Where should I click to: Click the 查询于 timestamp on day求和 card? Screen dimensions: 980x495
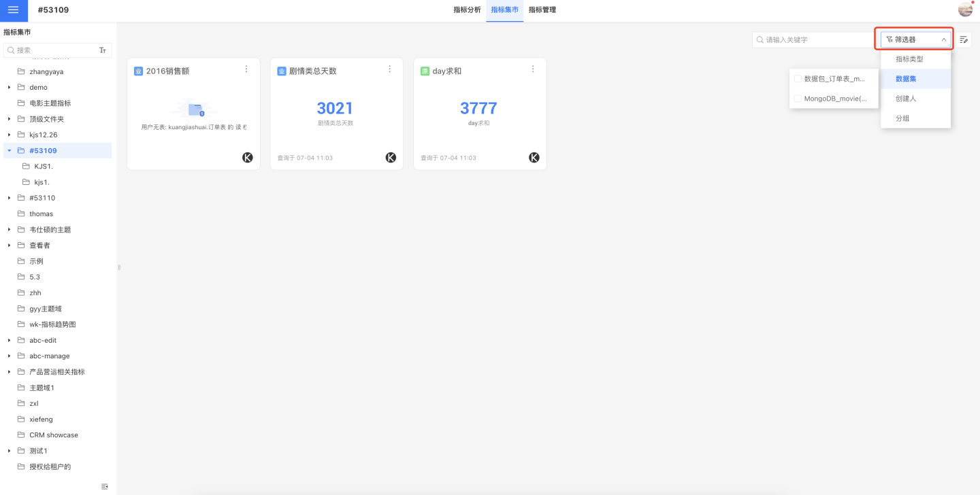click(448, 158)
